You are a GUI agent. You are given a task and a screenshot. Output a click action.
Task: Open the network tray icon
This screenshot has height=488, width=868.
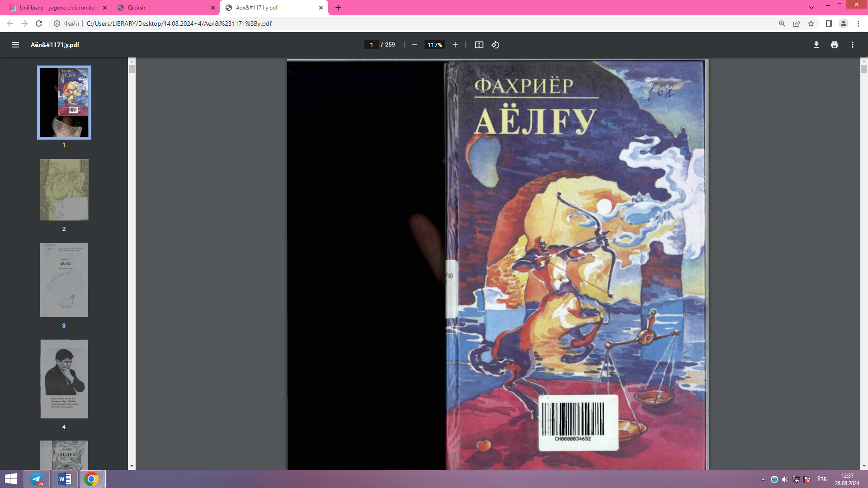coord(796,479)
